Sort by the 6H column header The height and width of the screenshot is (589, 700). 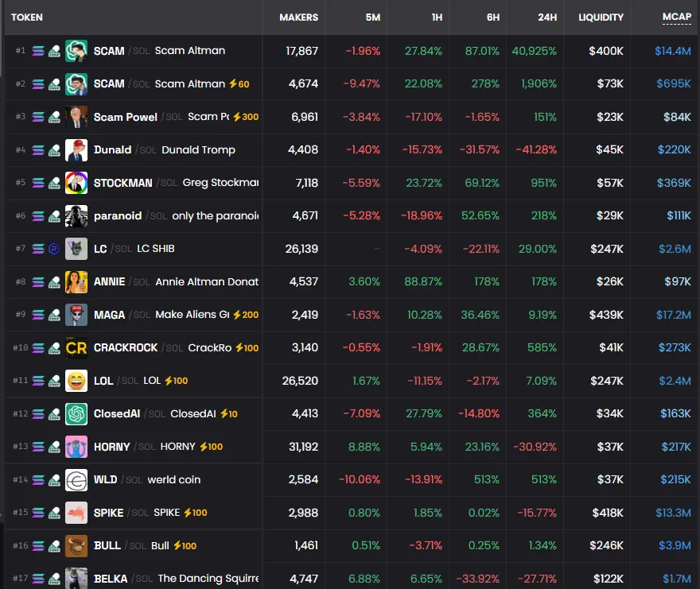point(493,17)
